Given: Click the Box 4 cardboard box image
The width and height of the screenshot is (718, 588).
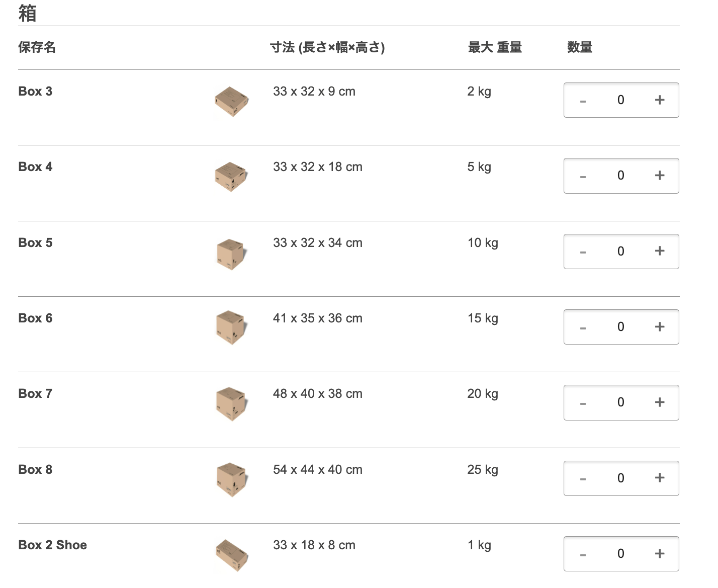Looking at the screenshot, I should point(231,177).
